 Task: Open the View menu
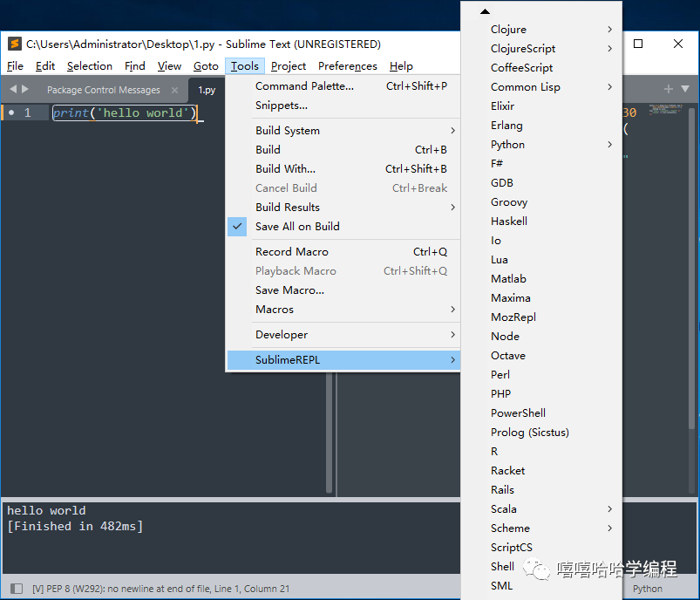point(169,66)
